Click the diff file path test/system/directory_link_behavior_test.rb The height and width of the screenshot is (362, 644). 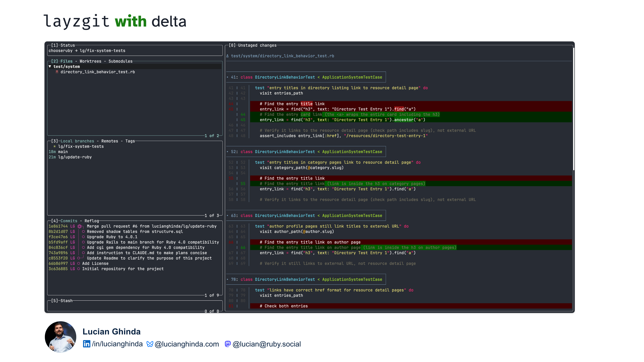(282, 56)
